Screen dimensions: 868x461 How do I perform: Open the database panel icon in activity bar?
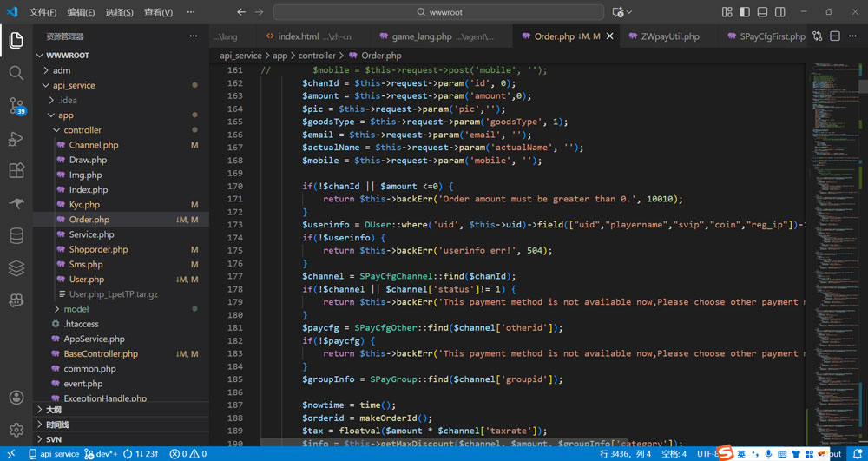(x=16, y=236)
